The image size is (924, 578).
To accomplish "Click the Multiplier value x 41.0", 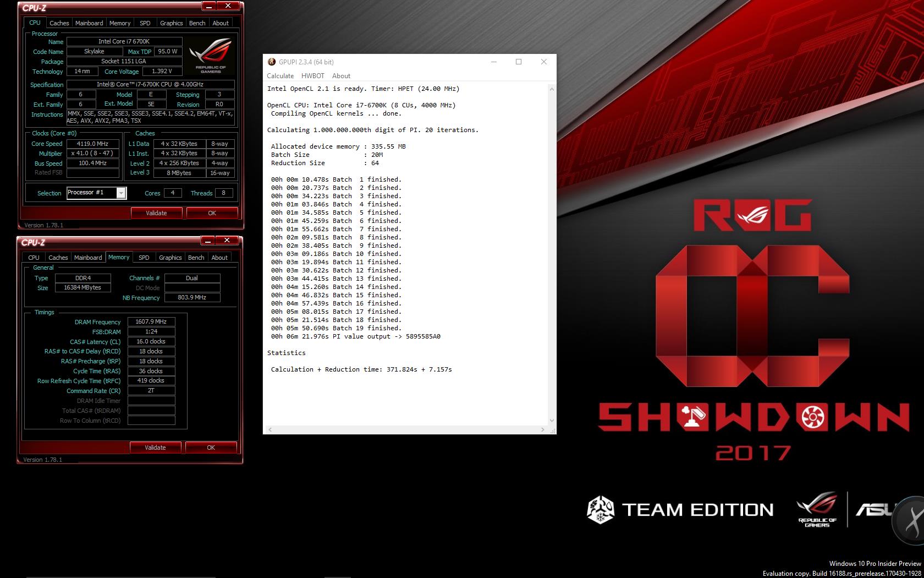I will click(x=93, y=154).
